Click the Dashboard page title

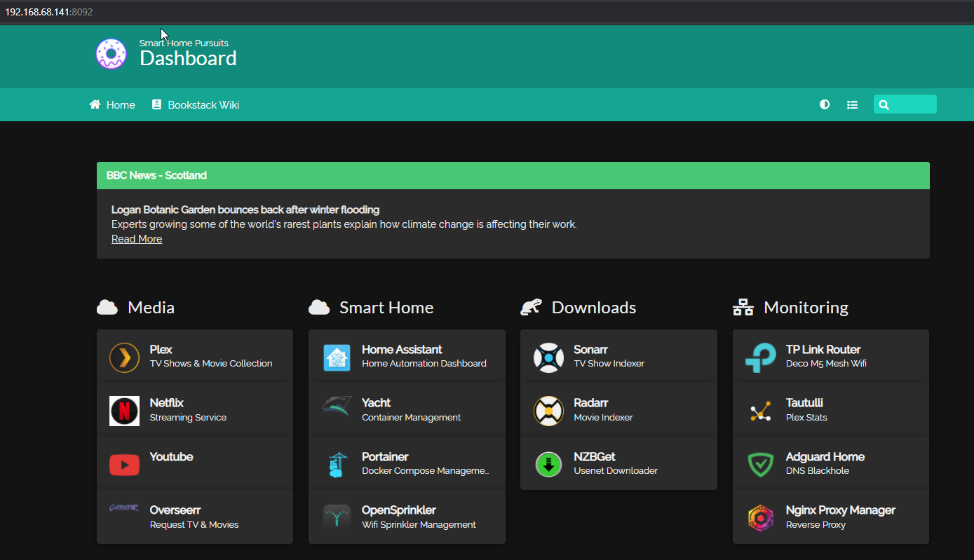[188, 58]
